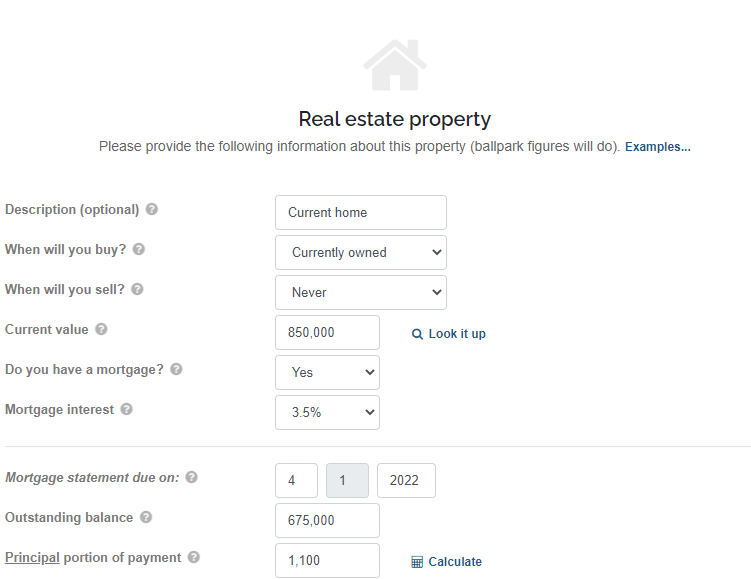Expand the mortgage Yes/No dropdown
The width and height of the screenshot is (751, 579).
[327, 373]
